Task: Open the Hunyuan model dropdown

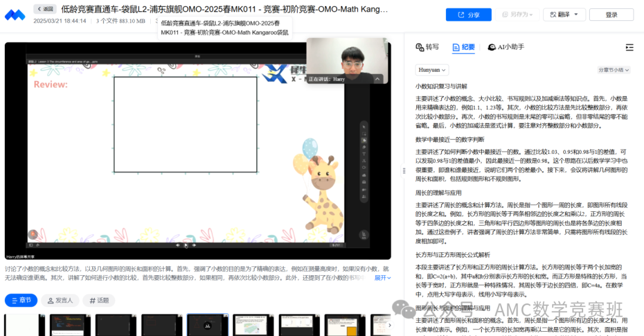Action: (x=432, y=70)
